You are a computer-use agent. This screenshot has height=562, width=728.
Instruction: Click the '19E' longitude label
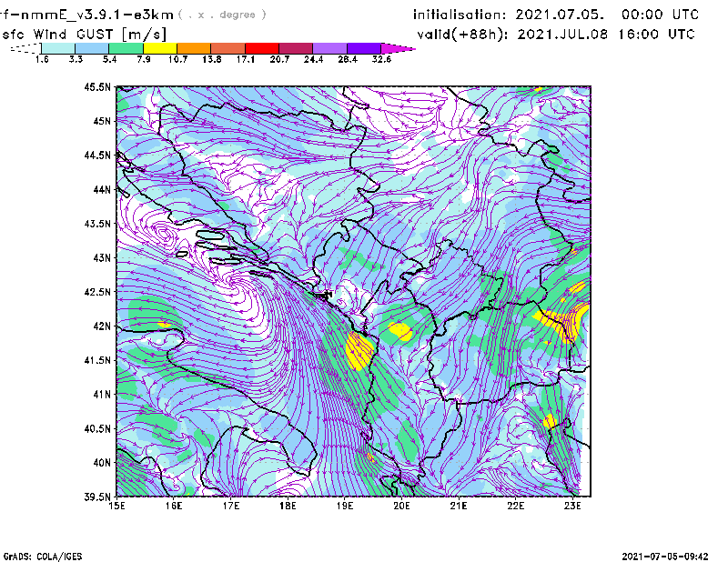(x=345, y=506)
